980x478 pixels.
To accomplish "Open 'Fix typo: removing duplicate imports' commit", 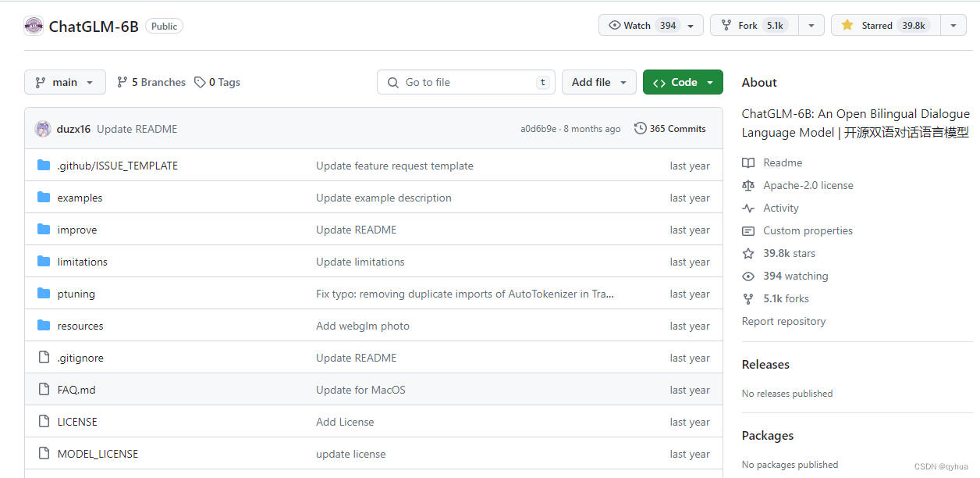I will [x=465, y=294].
